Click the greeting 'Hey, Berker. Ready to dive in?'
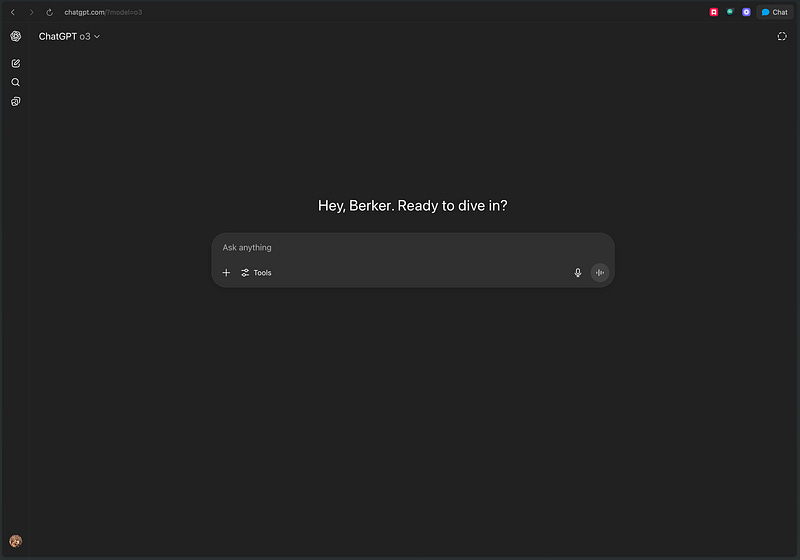Screen dimensions: 800x560 (x=413, y=206)
